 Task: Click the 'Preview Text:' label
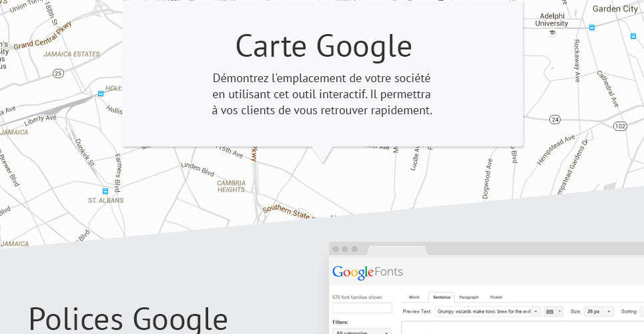417,312
